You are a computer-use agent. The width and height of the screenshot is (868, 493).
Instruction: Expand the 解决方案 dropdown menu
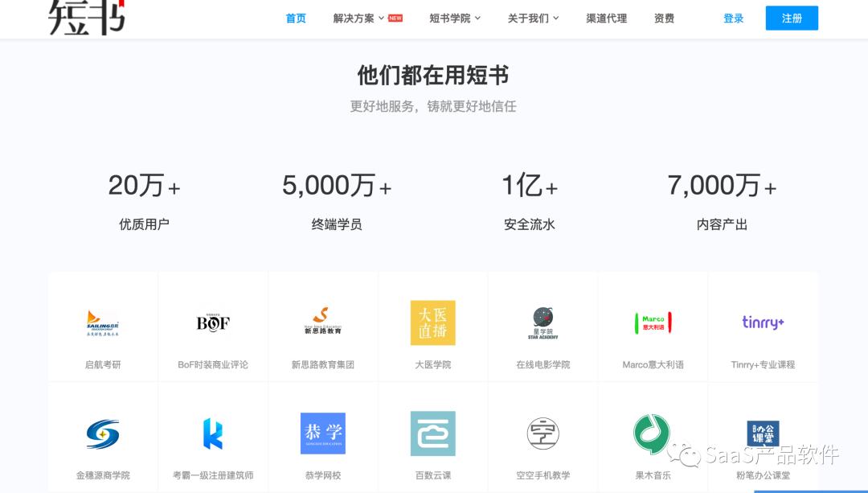click(358, 18)
